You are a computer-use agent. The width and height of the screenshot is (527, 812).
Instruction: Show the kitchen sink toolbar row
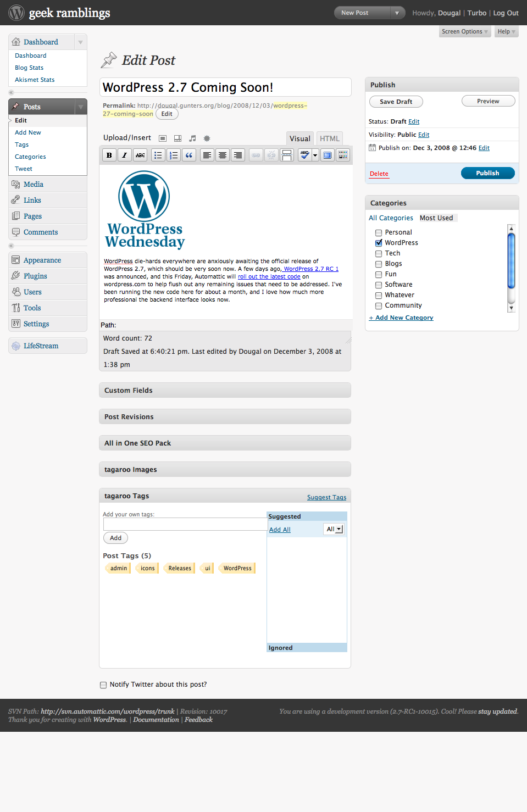click(343, 155)
